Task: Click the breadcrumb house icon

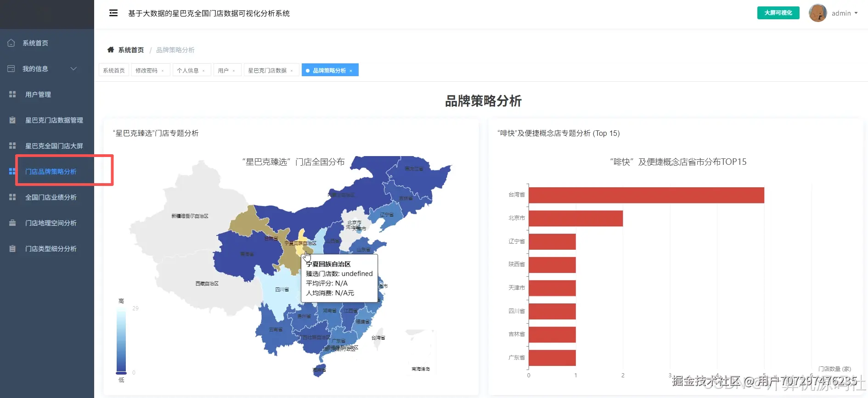Action: (111, 50)
